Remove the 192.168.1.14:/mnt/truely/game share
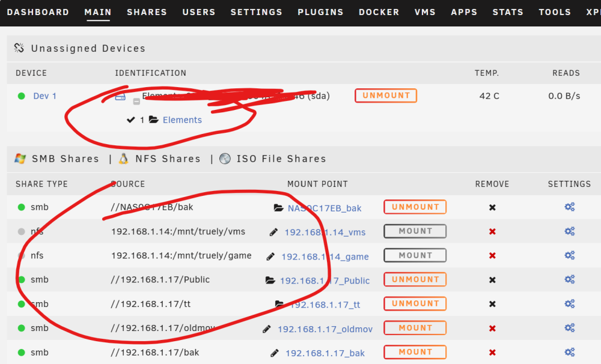The image size is (601, 364). tap(492, 255)
